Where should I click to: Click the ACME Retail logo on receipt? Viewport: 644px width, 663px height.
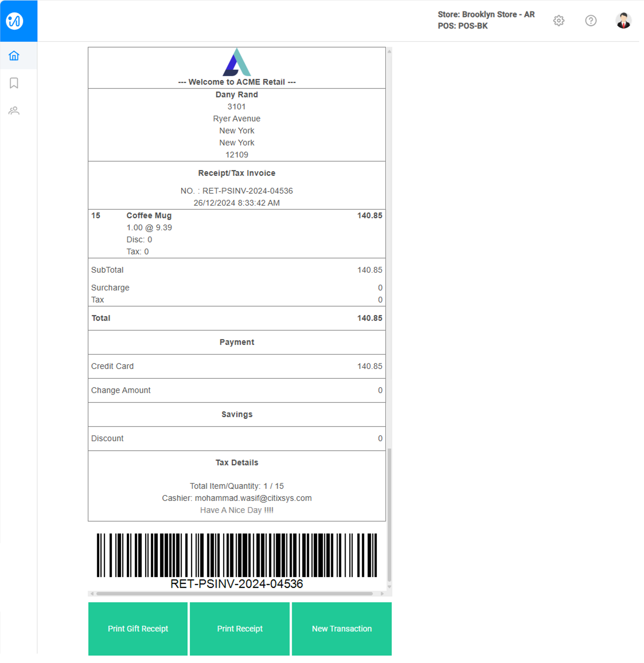(x=237, y=62)
